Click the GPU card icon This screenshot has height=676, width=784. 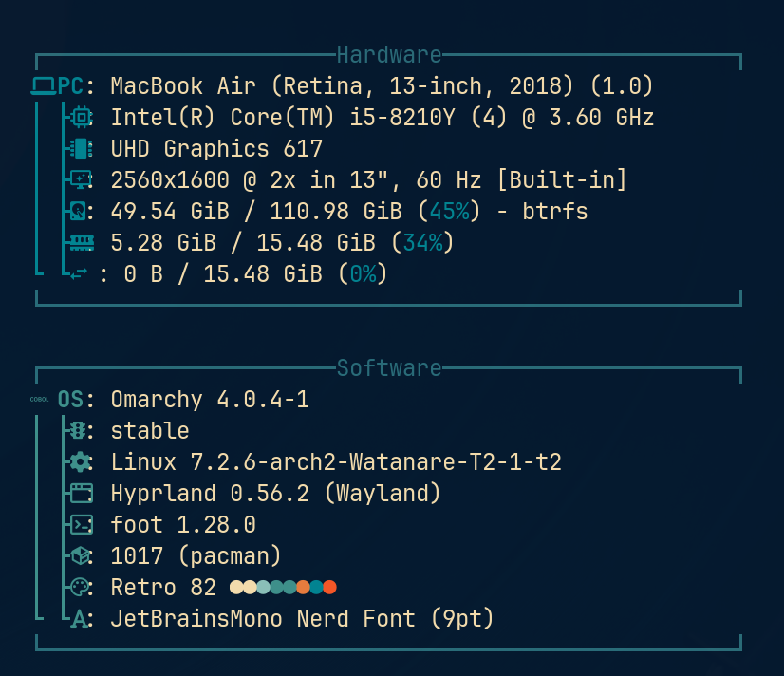pos(81,149)
